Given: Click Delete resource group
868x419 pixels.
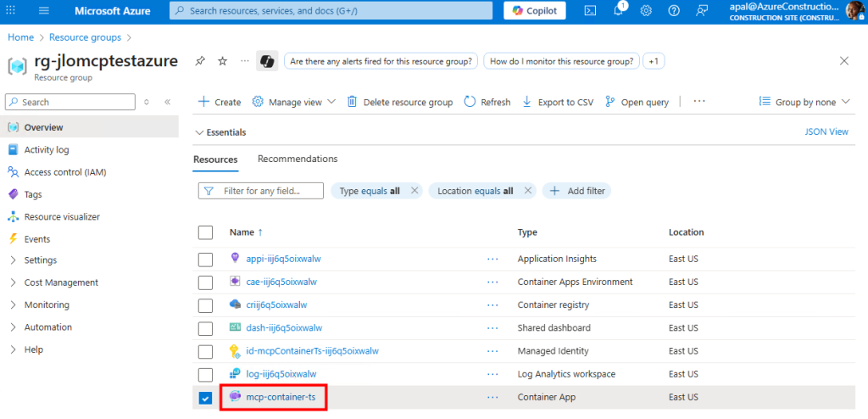Looking at the screenshot, I should pos(400,102).
